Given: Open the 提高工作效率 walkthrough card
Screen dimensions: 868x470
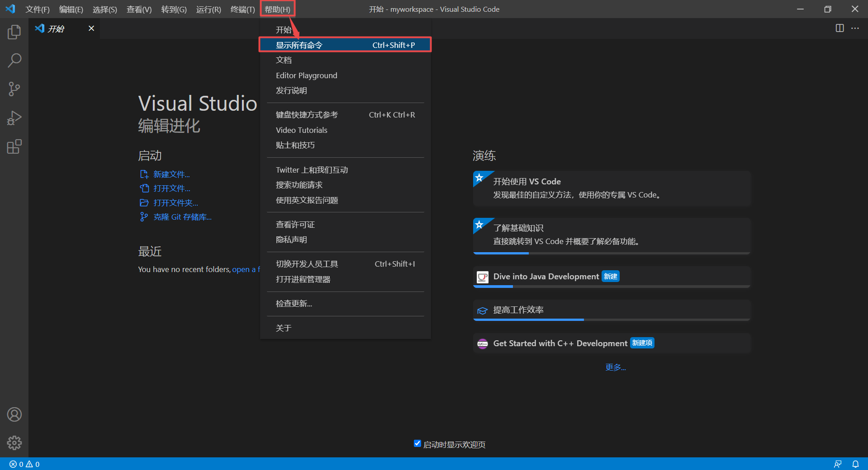Looking at the screenshot, I should coord(612,310).
